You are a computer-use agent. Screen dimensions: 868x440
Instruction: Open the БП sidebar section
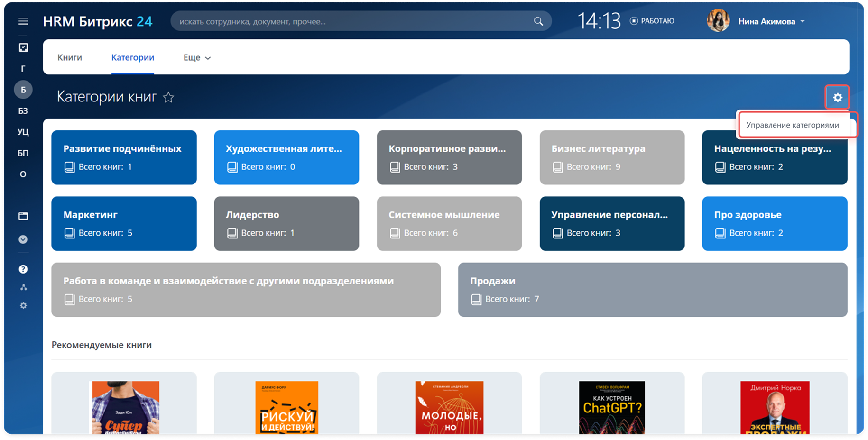coord(23,153)
